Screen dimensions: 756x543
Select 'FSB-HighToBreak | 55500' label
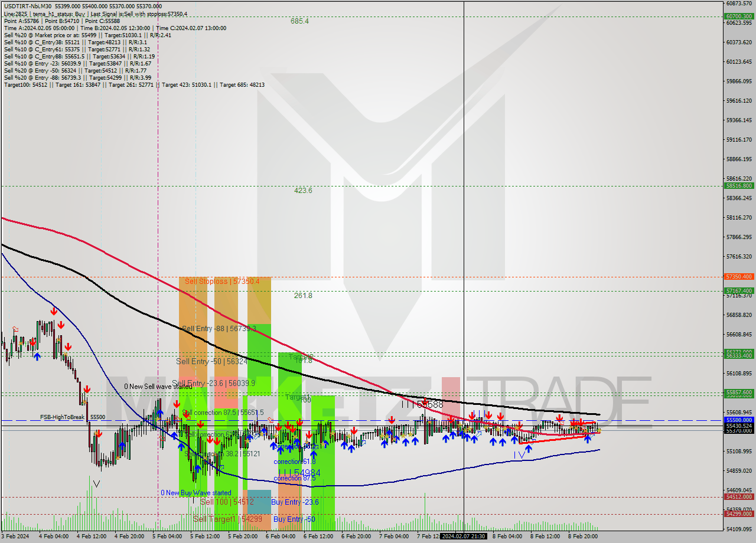tap(73, 417)
